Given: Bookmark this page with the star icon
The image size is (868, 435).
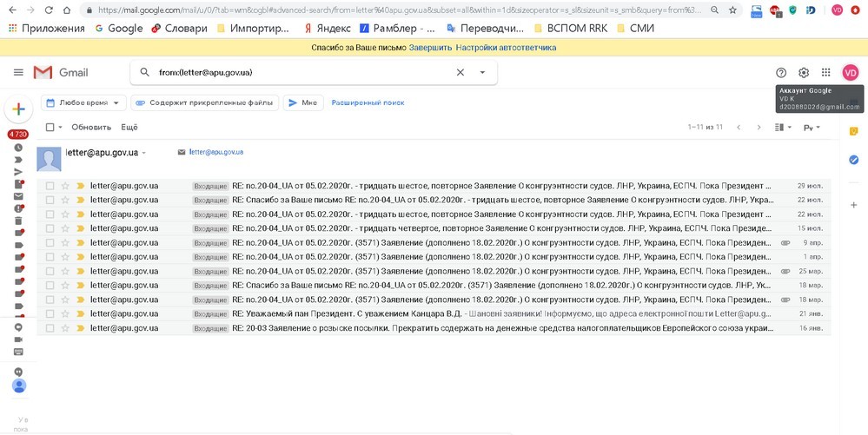Looking at the screenshot, I should [x=732, y=10].
